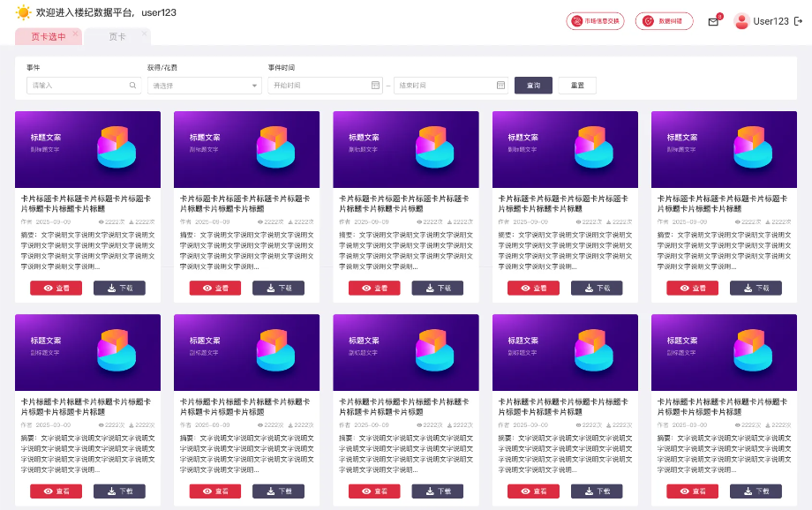
Task: Click the target icon inside the 数据纠错 button
Action: coord(648,20)
